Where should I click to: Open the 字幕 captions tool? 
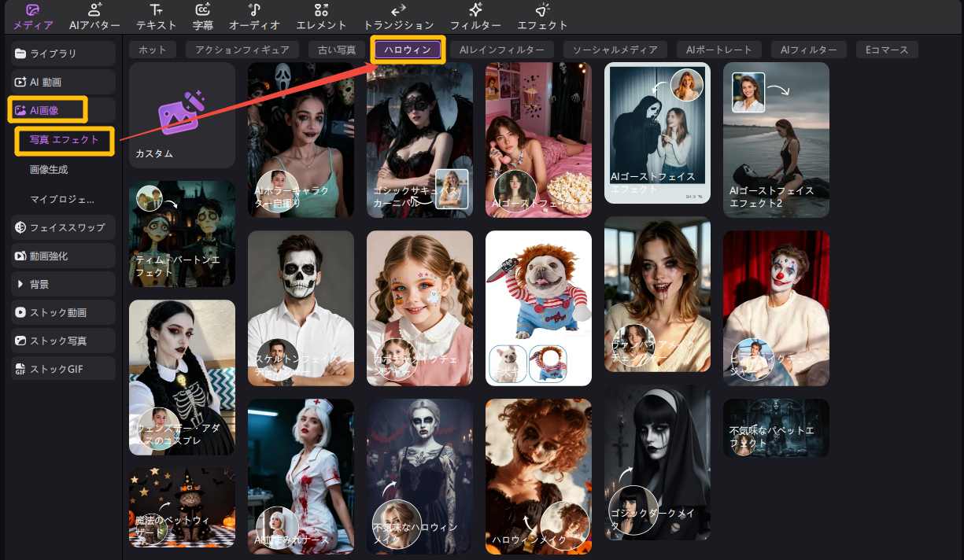click(x=202, y=11)
